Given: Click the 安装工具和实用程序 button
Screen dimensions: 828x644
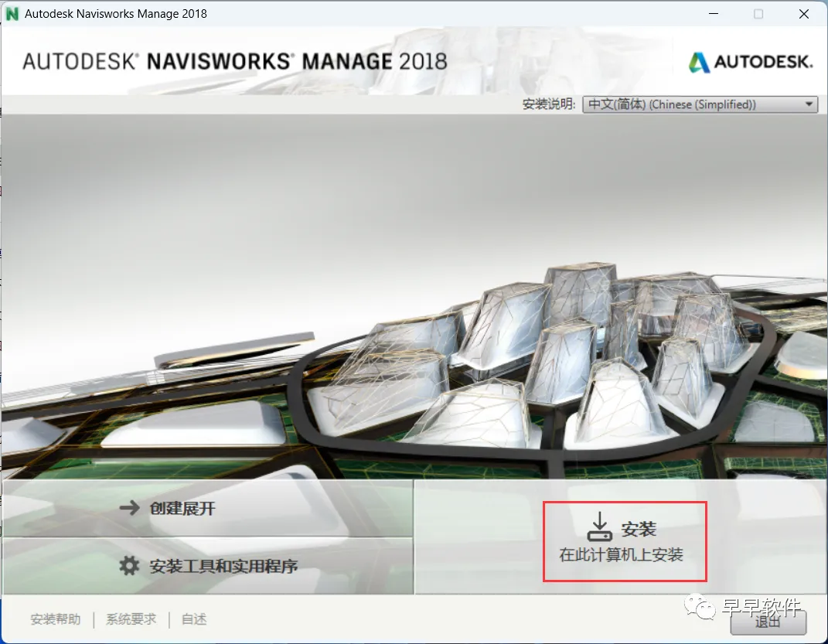Looking at the screenshot, I should click(x=208, y=566).
